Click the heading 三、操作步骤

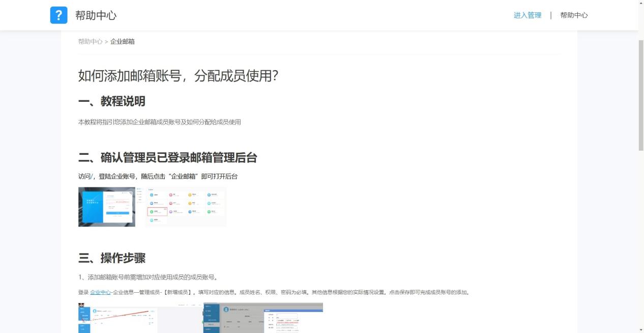pyautogui.click(x=111, y=258)
